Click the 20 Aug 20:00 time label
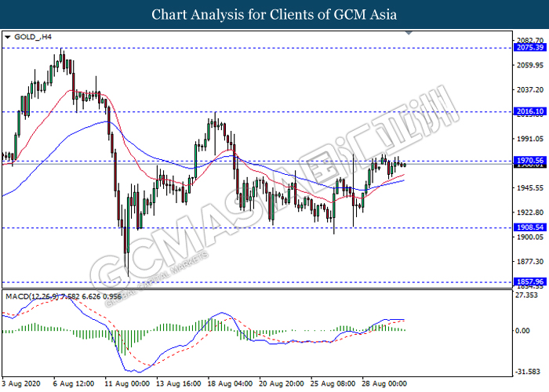Image resolution: width=549 pixels, height=392 pixels. pyautogui.click(x=282, y=384)
